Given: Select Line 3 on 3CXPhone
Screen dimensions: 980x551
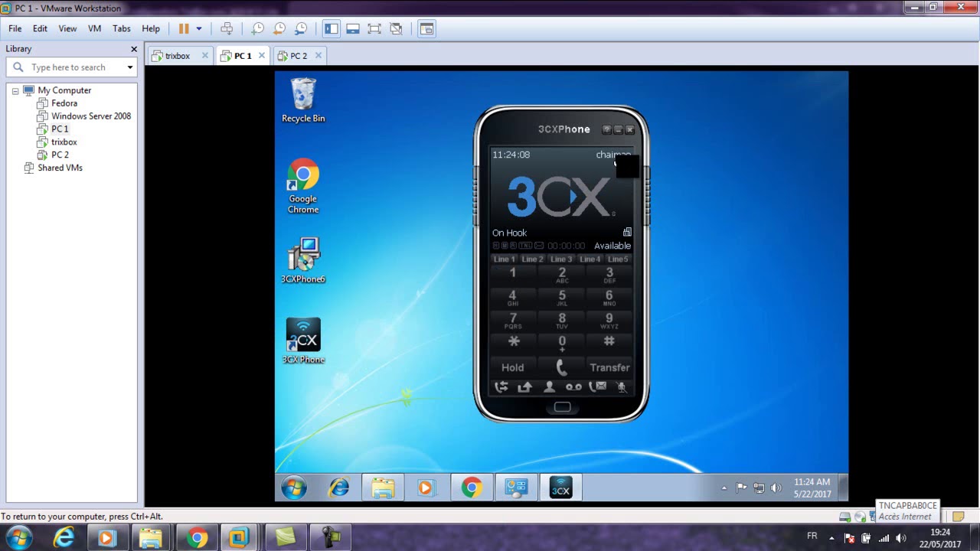Looking at the screenshot, I should pyautogui.click(x=561, y=259).
